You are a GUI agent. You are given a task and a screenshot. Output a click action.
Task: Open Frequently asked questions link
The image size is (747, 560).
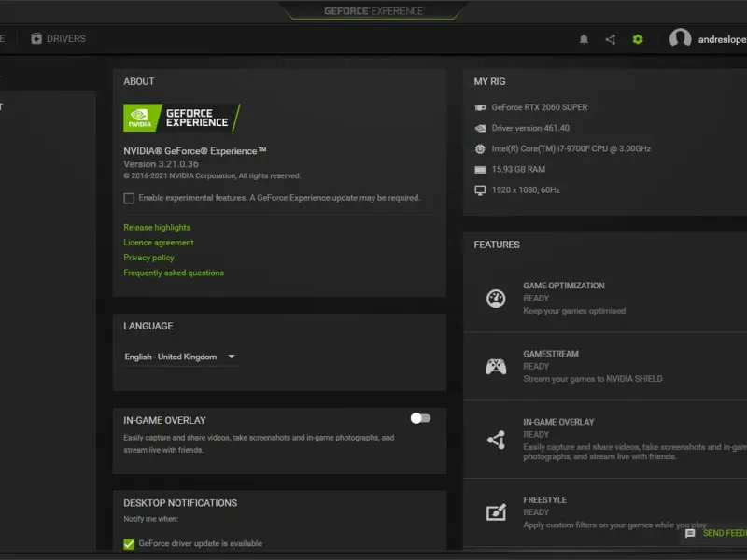174,273
